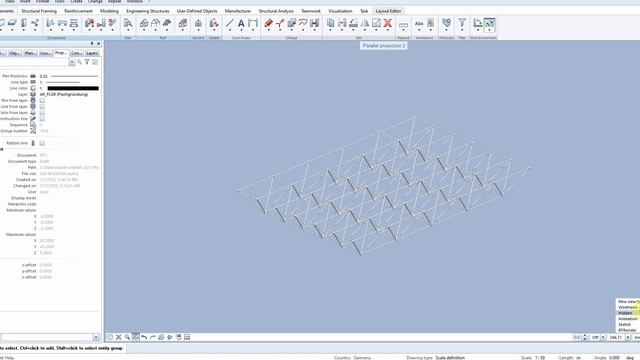Image resolution: width=640 pixels, height=360 pixels.
Task: Click the highlighted Work Environment view icon
Action: (489, 24)
